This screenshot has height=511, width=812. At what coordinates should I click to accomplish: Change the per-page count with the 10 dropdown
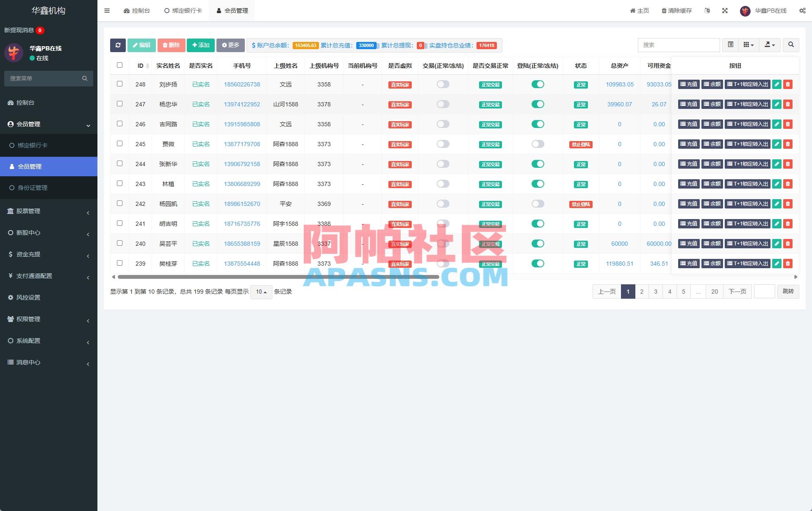[x=261, y=292]
